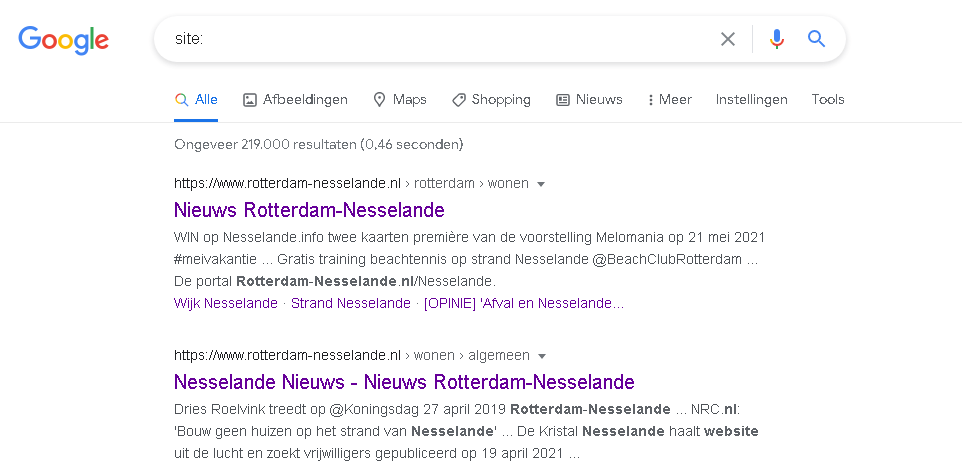Open the Google logo homepage link

point(63,40)
